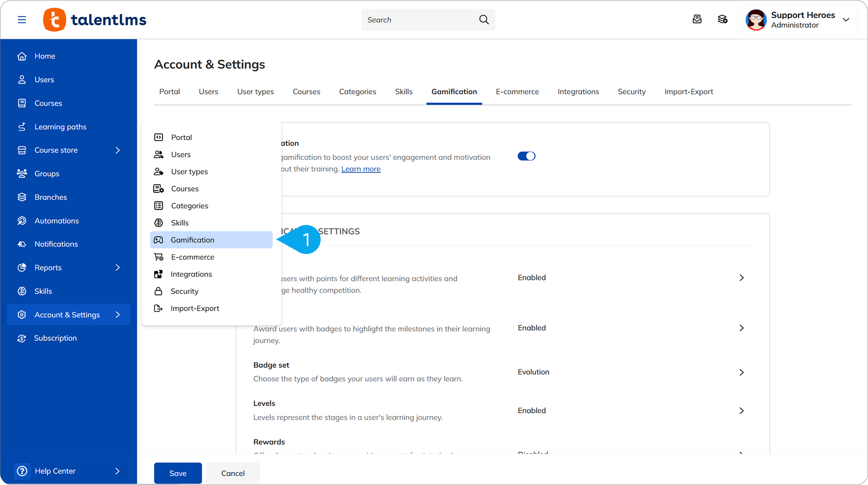This screenshot has height=485, width=868.
Task: Open the Badge set Evolution chevron
Action: pyautogui.click(x=741, y=372)
